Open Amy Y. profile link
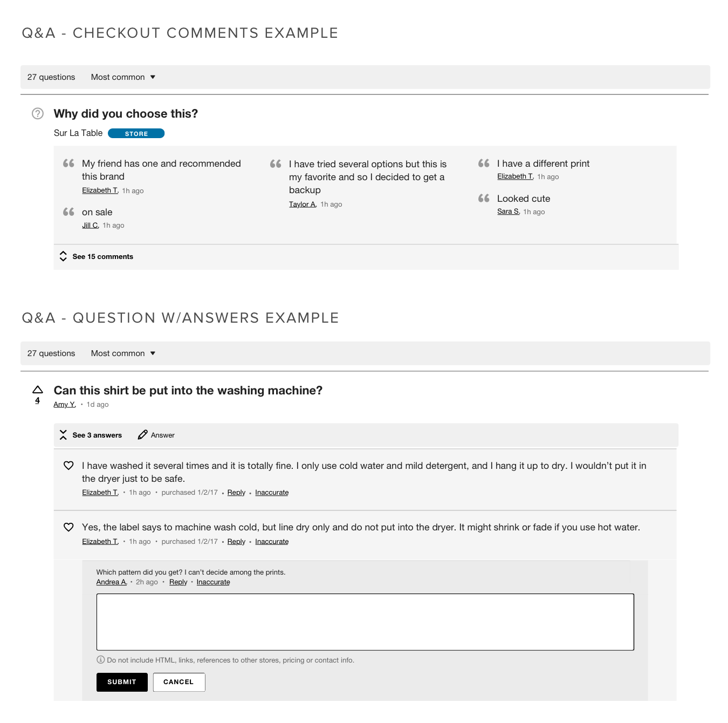The width and height of the screenshot is (728, 723). pos(64,405)
